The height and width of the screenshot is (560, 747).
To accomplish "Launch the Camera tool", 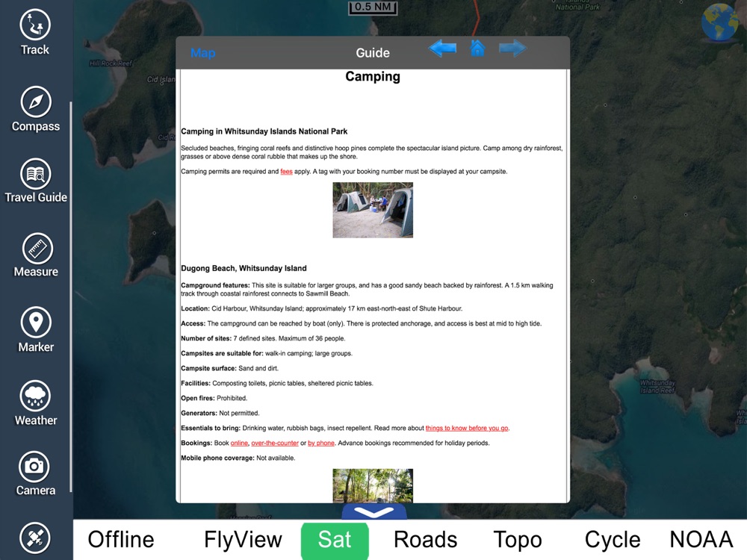I will click(35, 474).
